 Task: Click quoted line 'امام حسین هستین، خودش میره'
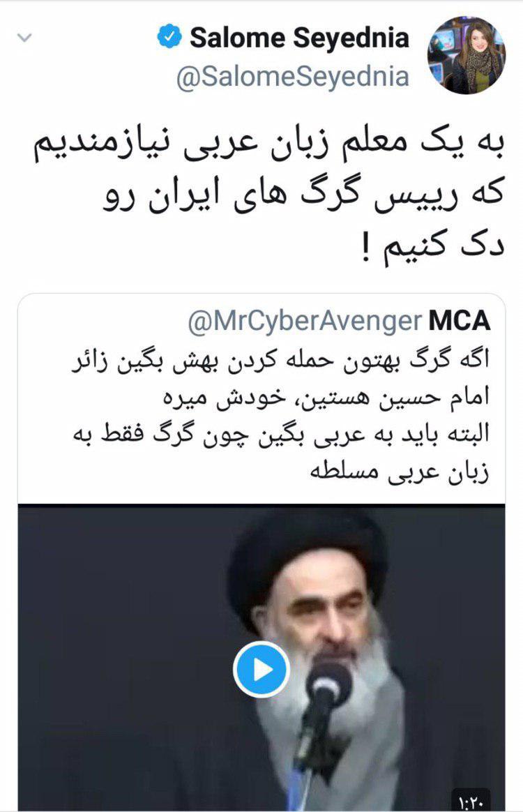click(x=326, y=397)
